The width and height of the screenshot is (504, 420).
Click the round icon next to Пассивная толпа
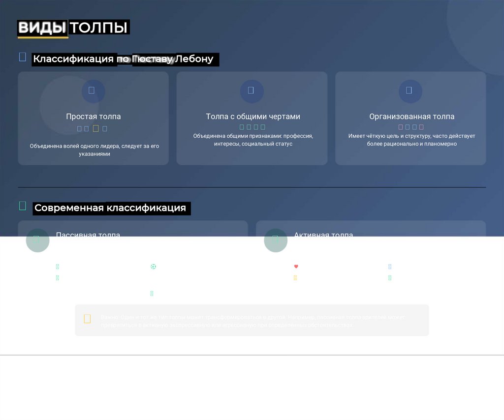(37, 240)
